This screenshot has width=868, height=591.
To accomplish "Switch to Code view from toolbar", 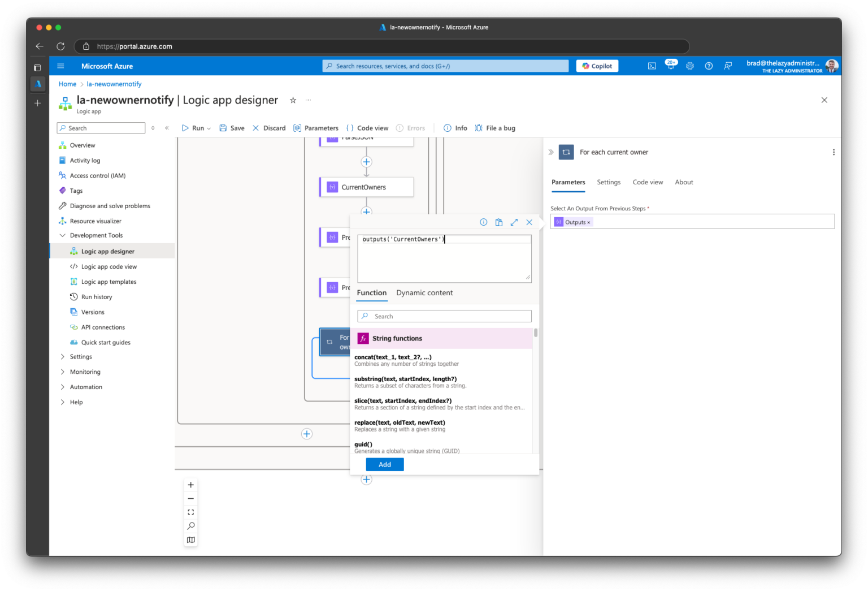I will pyautogui.click(x=367, y=128).
